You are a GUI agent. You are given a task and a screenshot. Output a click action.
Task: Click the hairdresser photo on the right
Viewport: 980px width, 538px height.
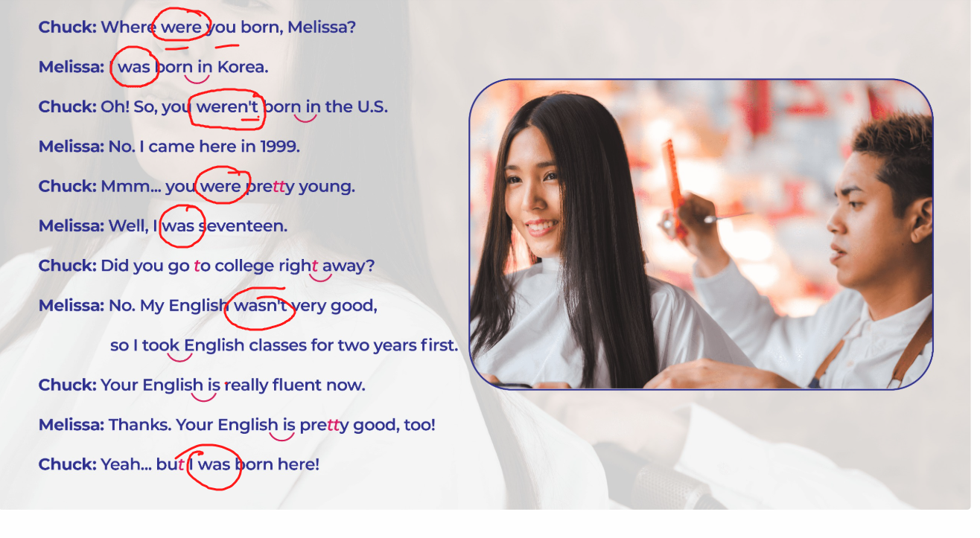701,234
